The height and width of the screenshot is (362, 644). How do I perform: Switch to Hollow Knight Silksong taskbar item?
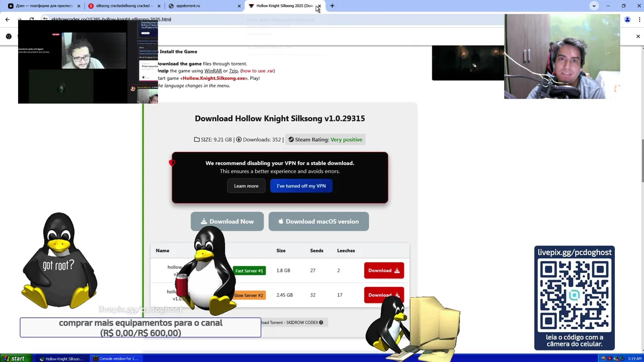(x=62, y=358)
